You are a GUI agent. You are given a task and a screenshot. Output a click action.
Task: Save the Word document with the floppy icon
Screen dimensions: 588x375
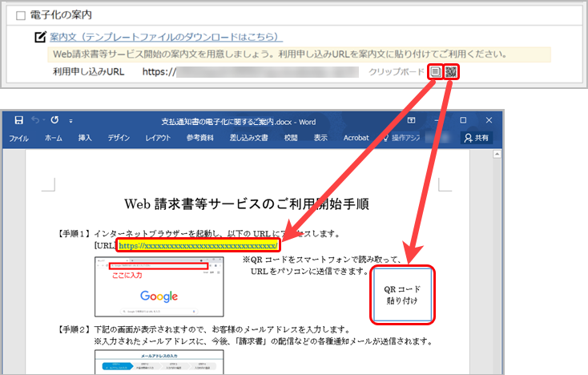(18, 120)
